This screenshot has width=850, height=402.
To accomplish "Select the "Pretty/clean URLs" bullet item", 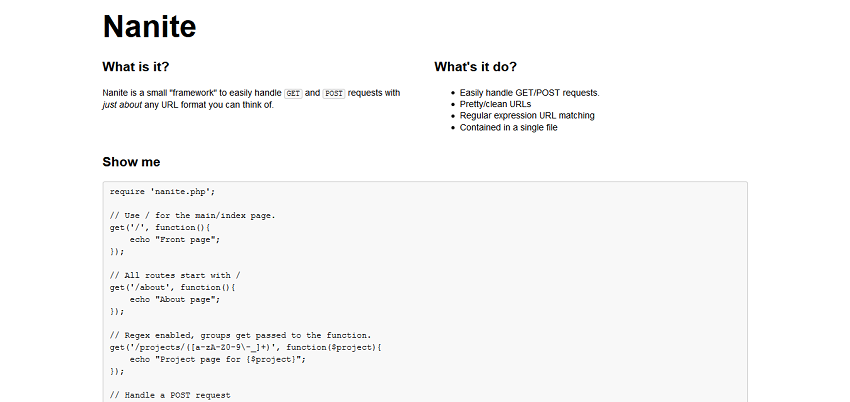I will [495, 104].
